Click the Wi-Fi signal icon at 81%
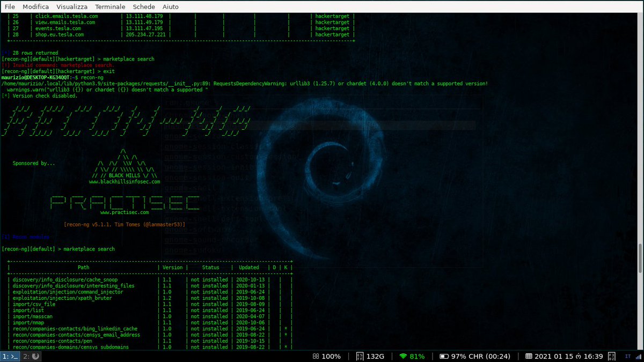 pyautogui.click(x=403, y=357)
